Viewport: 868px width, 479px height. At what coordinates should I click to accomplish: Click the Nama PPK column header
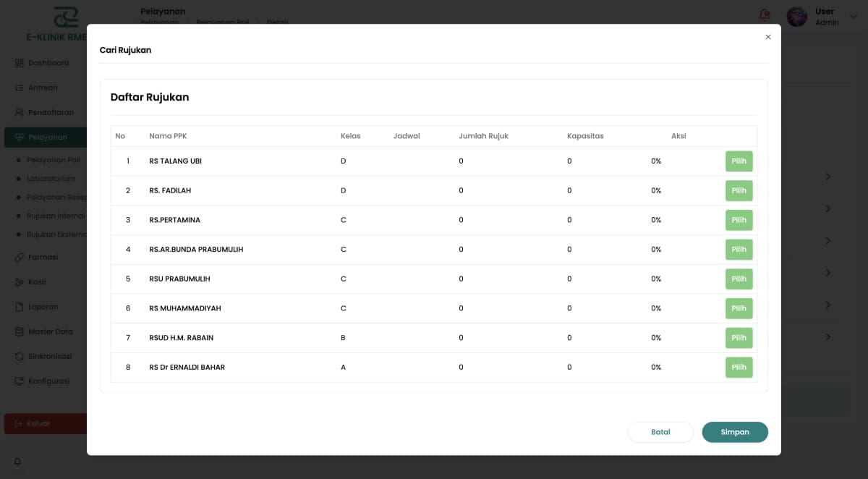(168, 136)
